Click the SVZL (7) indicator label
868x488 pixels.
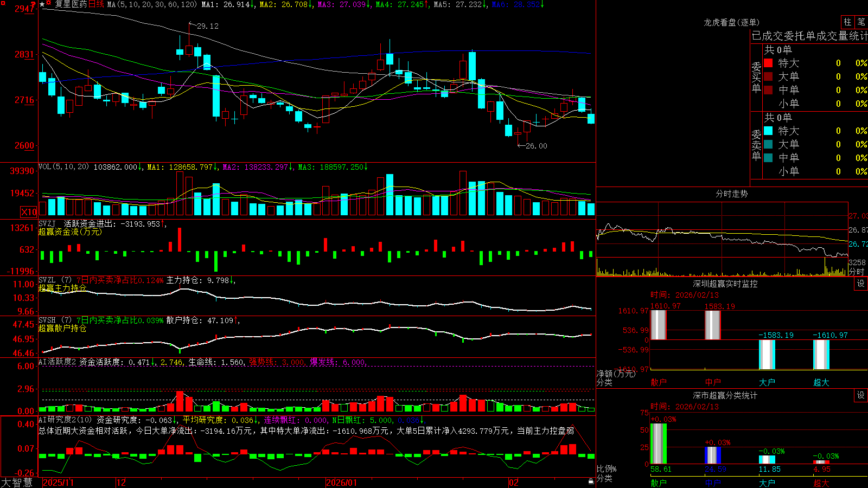(x=55, y=280)
